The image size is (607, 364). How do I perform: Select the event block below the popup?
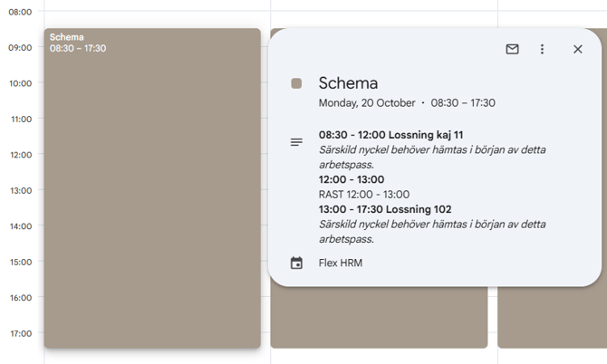pyautogui.click(x=379, y=319)
